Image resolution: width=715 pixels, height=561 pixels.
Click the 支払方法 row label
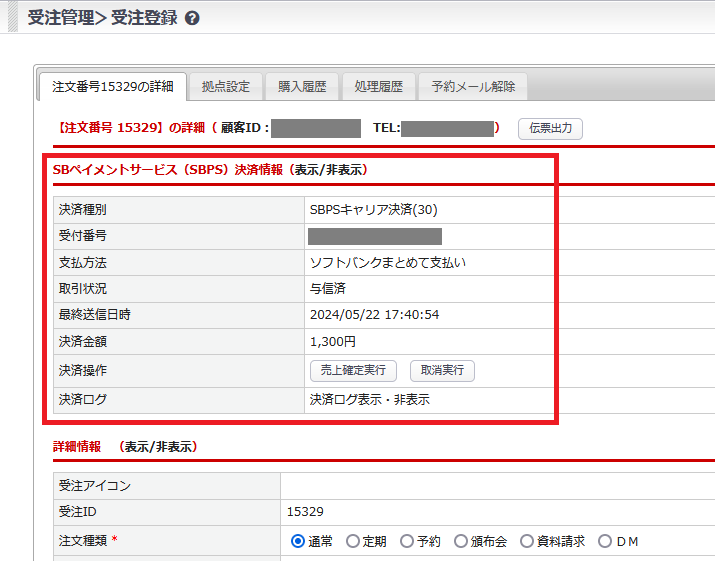[83, 263]
